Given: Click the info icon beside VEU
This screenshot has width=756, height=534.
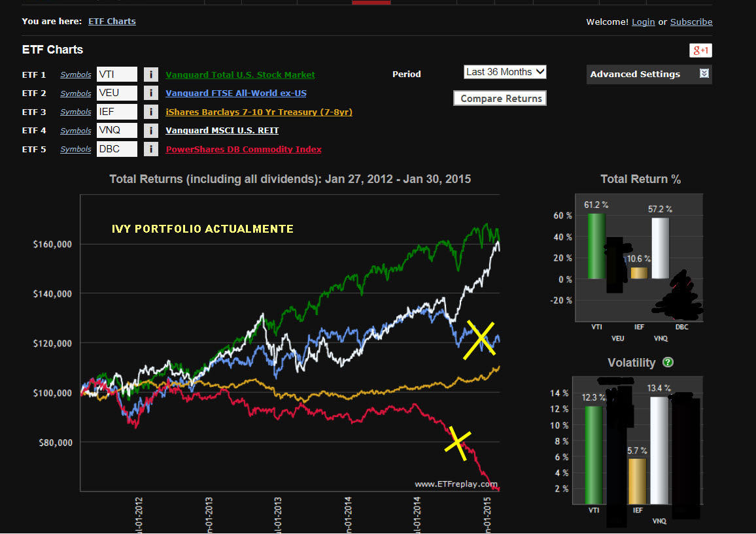Looking at the screenshot, I should pos(150,93).
